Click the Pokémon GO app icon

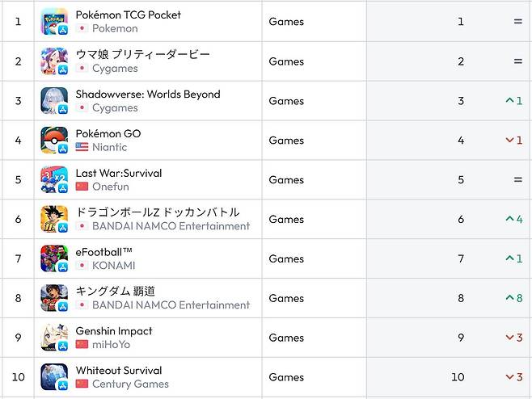click(54, 141)
